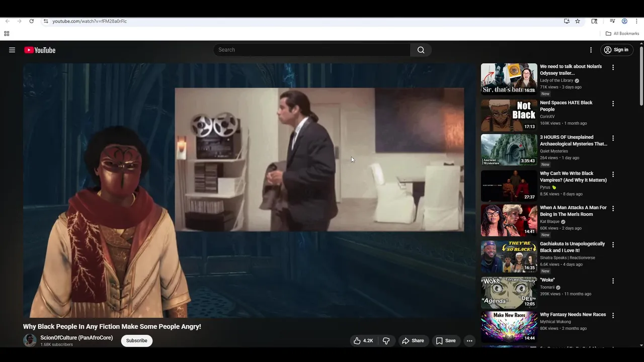Open options for Archaeological Mysteries video
Viewport: 644px width, 362px height.
(x=613, y=138)
